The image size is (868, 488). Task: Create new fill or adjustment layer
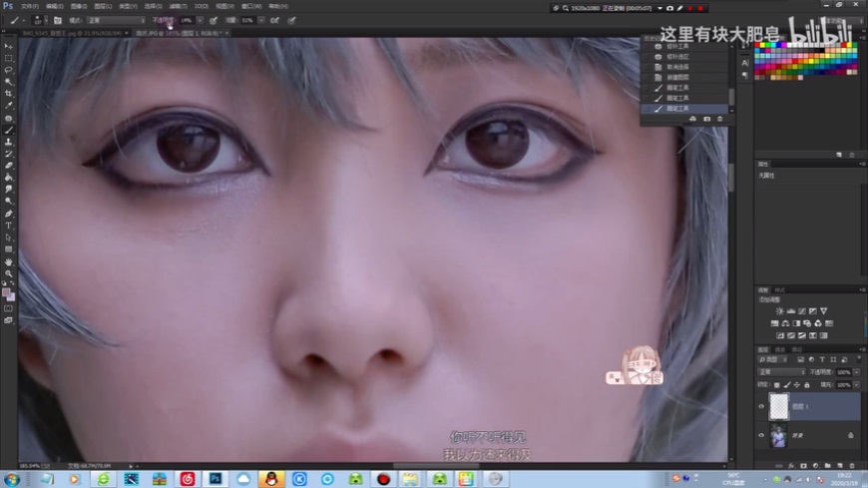point(815,466)
